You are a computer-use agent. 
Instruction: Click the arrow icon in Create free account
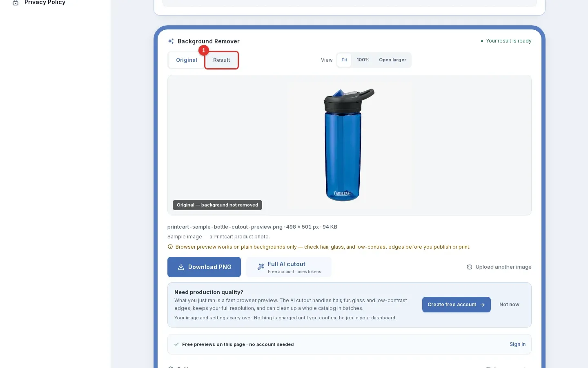tap(482, 305)
